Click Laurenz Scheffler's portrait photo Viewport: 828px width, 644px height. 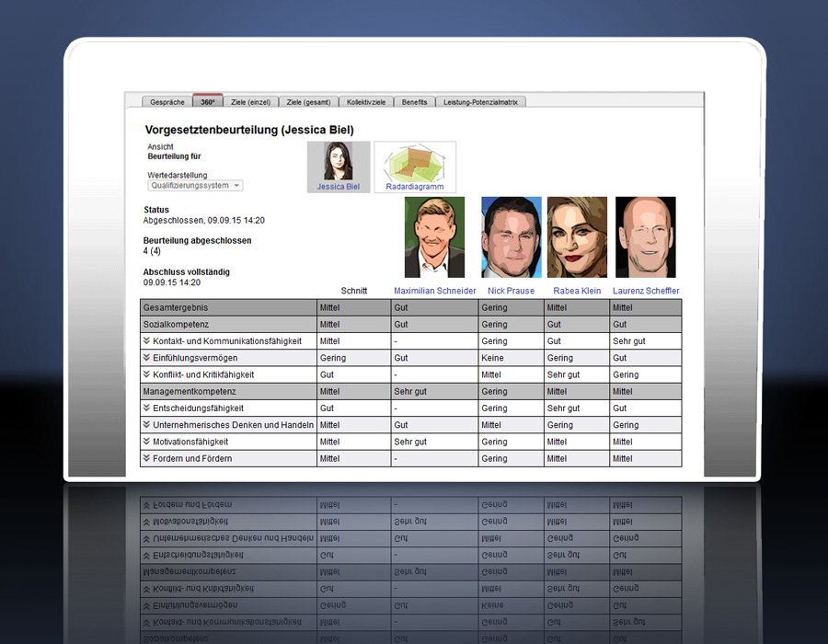pos(644,236)
